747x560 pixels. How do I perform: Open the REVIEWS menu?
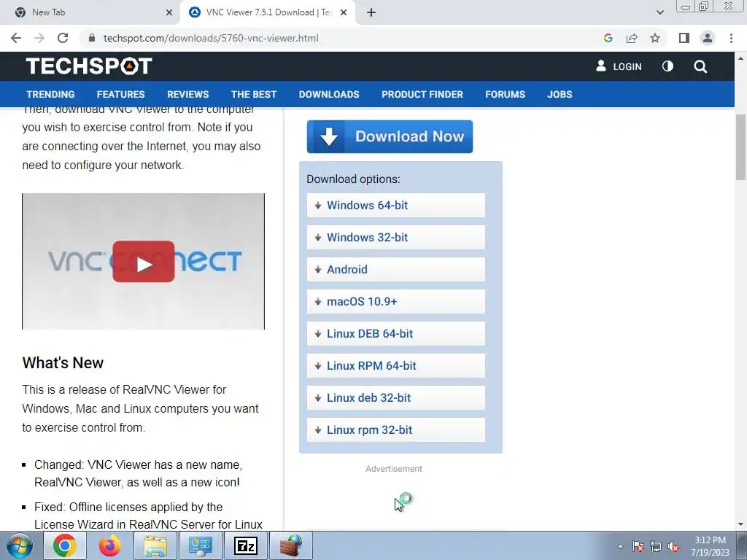point(187,94)
